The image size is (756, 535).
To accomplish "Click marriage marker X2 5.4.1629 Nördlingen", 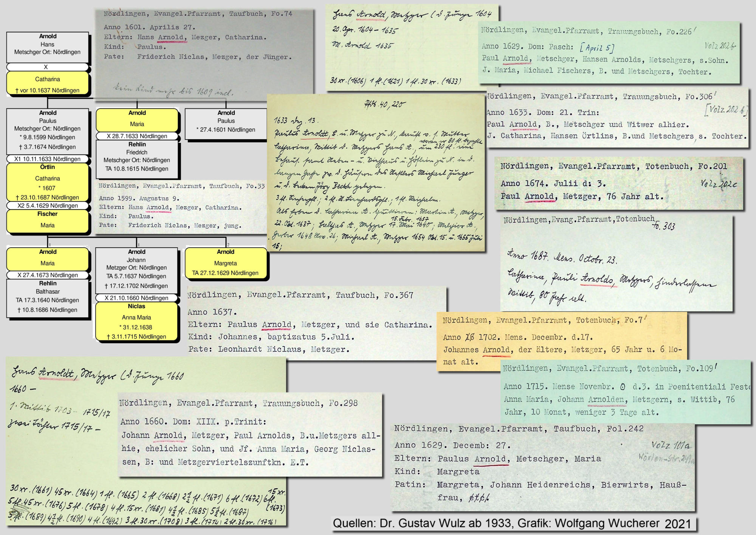I will tap(47, 206).
